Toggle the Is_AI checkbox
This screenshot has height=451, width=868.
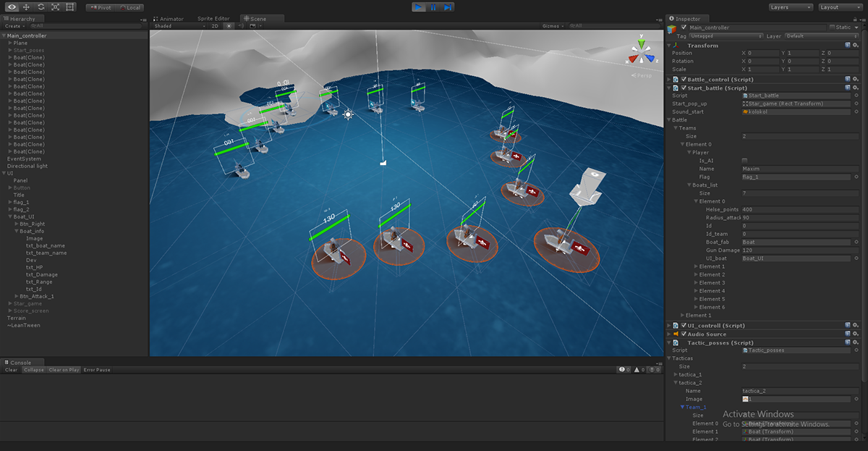(745, 161)
